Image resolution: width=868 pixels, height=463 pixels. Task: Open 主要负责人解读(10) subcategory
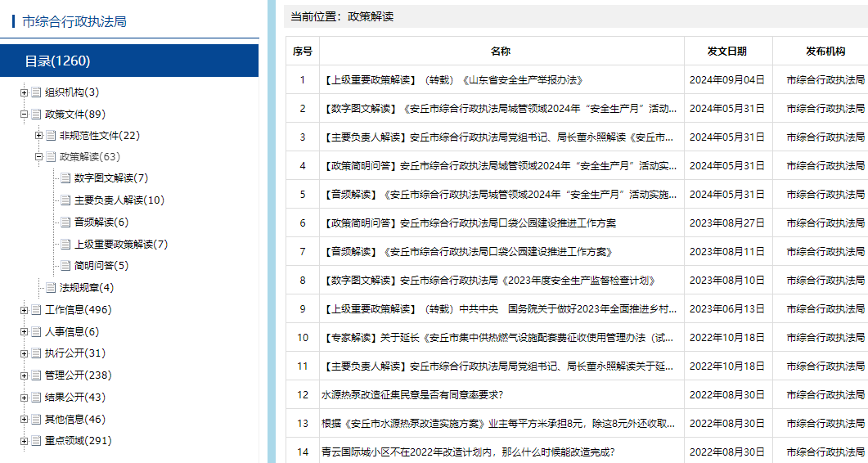tap(119, 200)
